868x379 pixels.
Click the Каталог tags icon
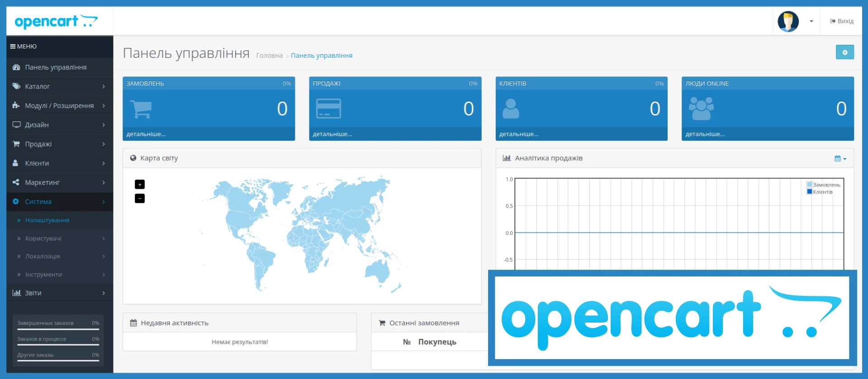click(16, 86)
